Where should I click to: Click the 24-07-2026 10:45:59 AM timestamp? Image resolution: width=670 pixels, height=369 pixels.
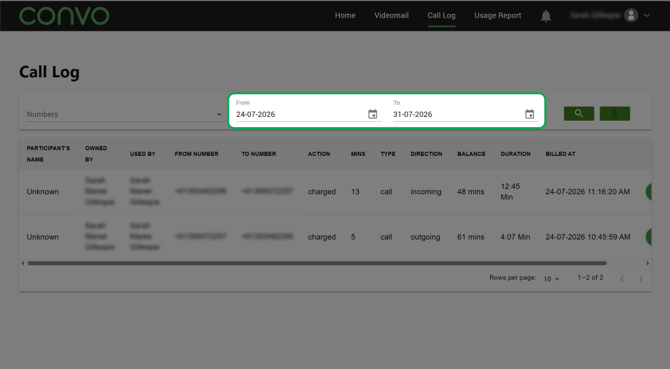click(x=588, y=237)
